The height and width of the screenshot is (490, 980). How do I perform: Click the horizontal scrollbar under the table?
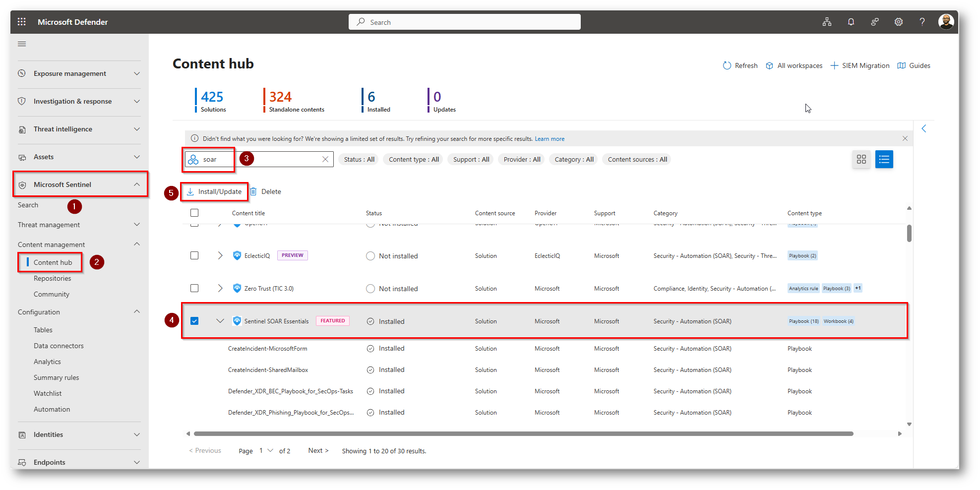[523, 433]
